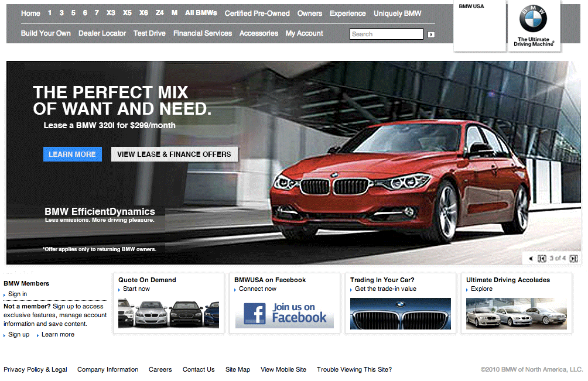Click VIEW LEASE & FINANCE OFFERS button
The image size is (588, 381).
coord(175,155)
